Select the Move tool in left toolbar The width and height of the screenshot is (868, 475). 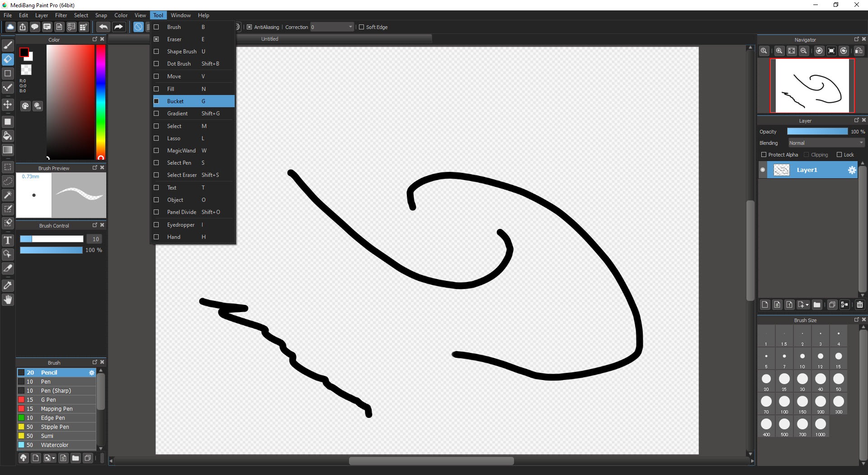pyautogui.click(x=8, y=105)
